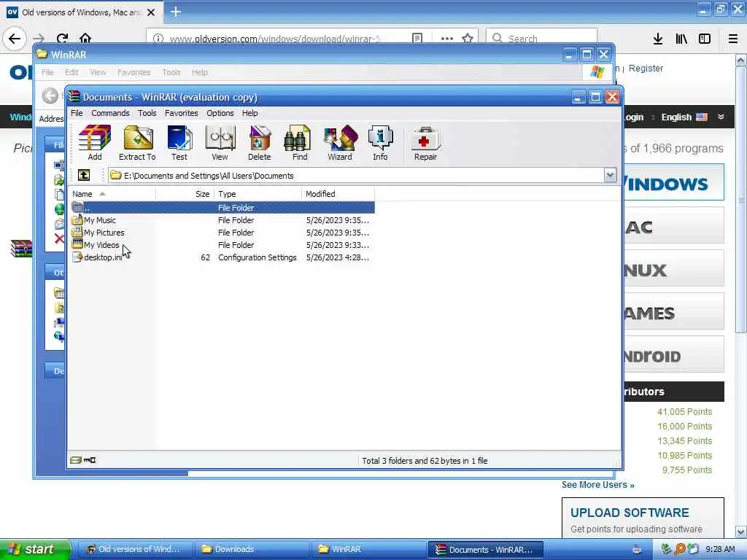Viewport: 747px width, 560px height.
Task: Click the Windows Start button
Action: (35, 549)
